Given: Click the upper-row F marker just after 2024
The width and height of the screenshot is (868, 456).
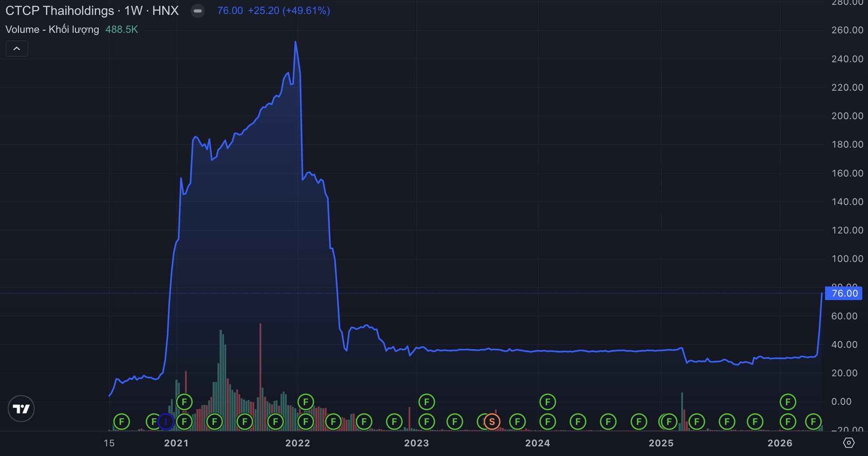Looking at the screenshot, I should 548,402.
